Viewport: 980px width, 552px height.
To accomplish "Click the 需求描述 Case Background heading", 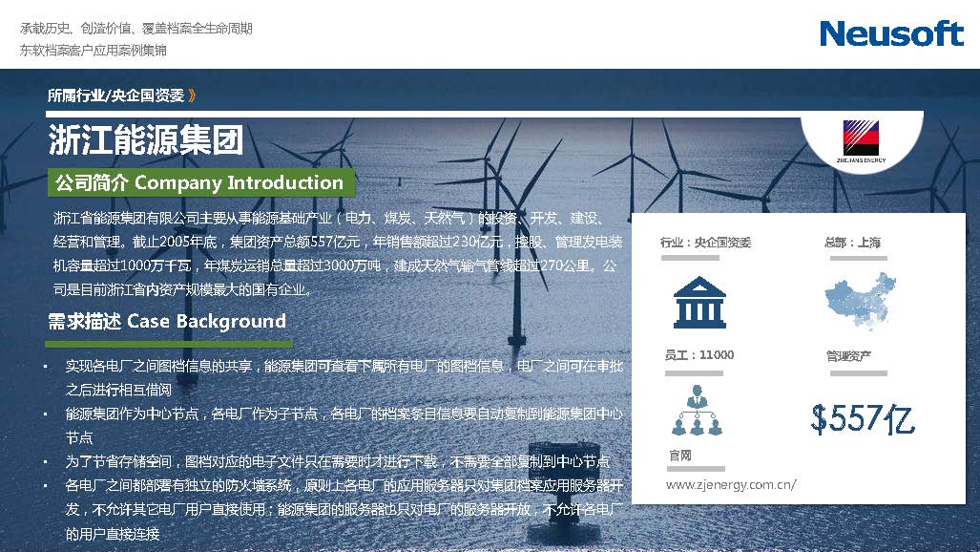I will (167, 321).
